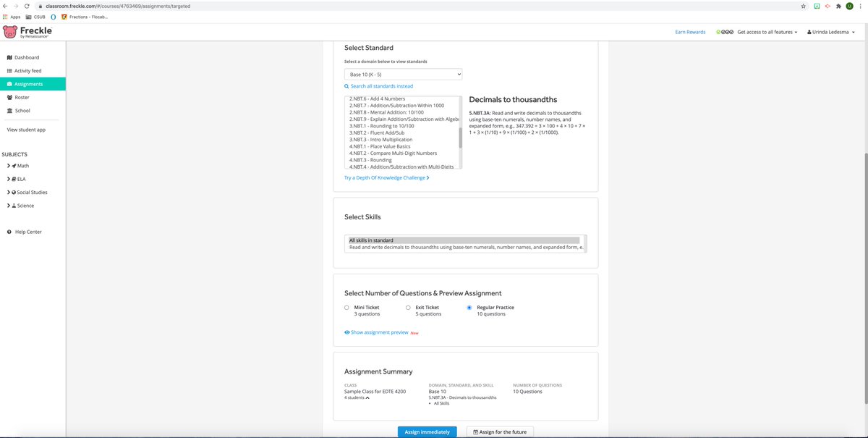Open the green extension icon in toolbar
The image size is (868, 438).
pyautogui.click(x=817, y=6)
